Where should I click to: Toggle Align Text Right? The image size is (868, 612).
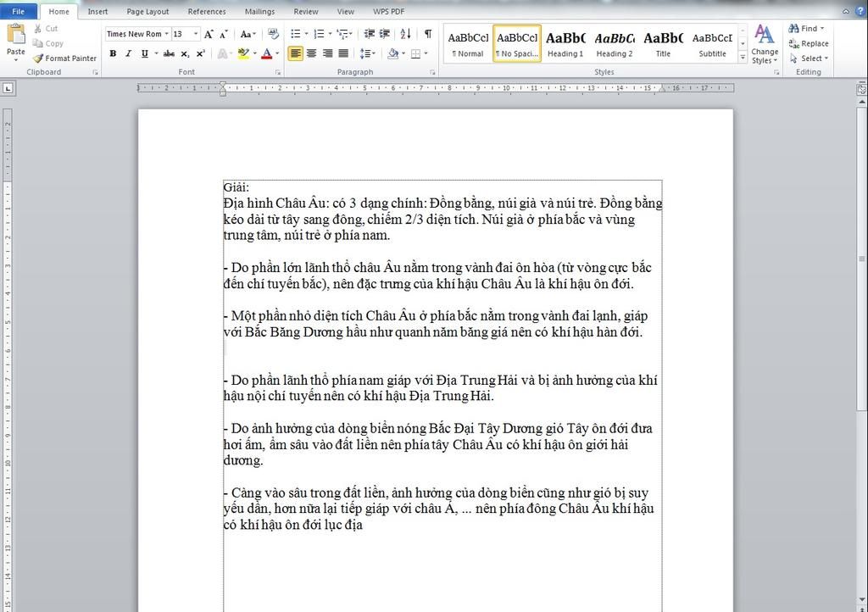[328, 53]
